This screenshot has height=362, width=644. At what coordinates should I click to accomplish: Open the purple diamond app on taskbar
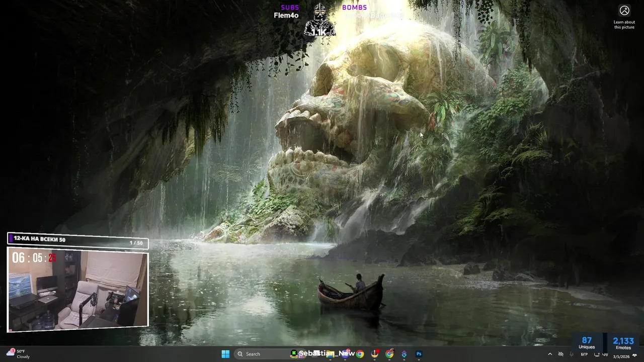pyautogui.click(x=404, y=354)
